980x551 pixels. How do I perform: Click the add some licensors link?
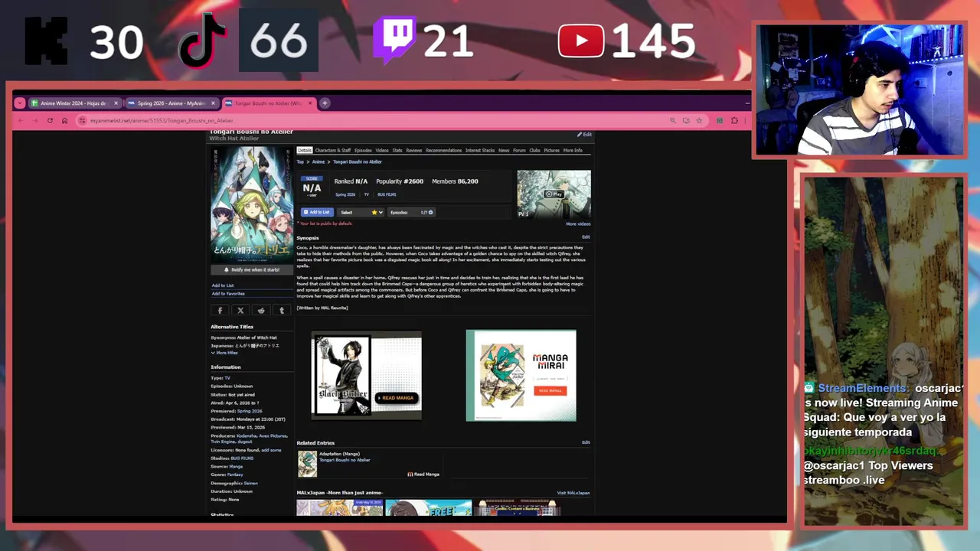click(271, 450)
